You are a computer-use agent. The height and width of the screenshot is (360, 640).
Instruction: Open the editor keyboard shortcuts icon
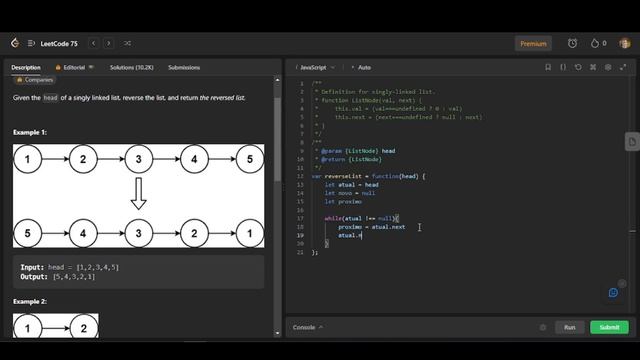593,67
